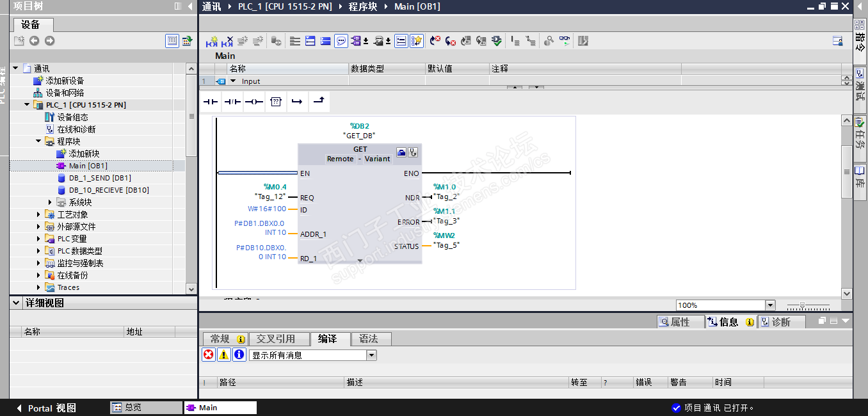Viewport: 868px width, 416px height.
Task: Select DB_1_SEND [DB1] block
Action: tap(100, 178)
